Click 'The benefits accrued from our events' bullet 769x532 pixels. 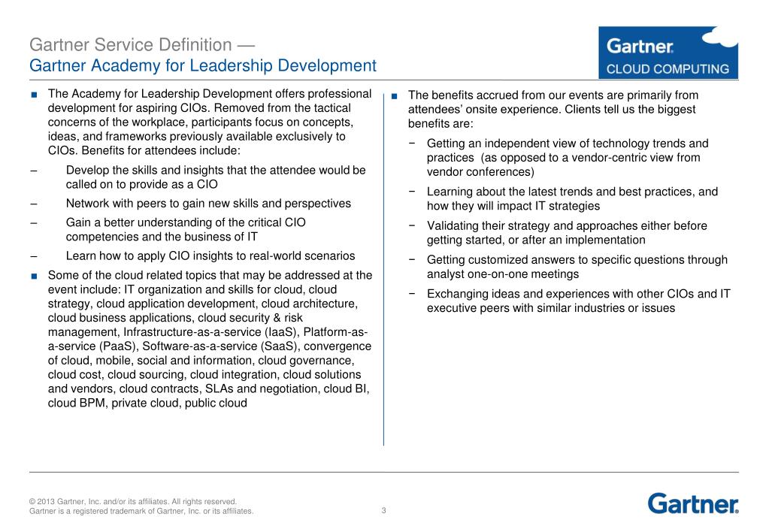click(553, 110)
